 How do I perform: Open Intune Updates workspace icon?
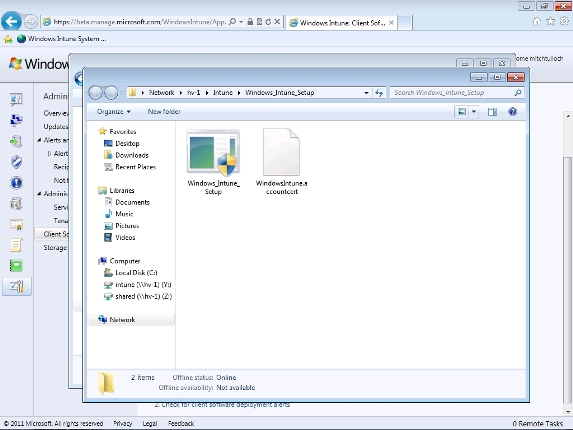point(16,141)
